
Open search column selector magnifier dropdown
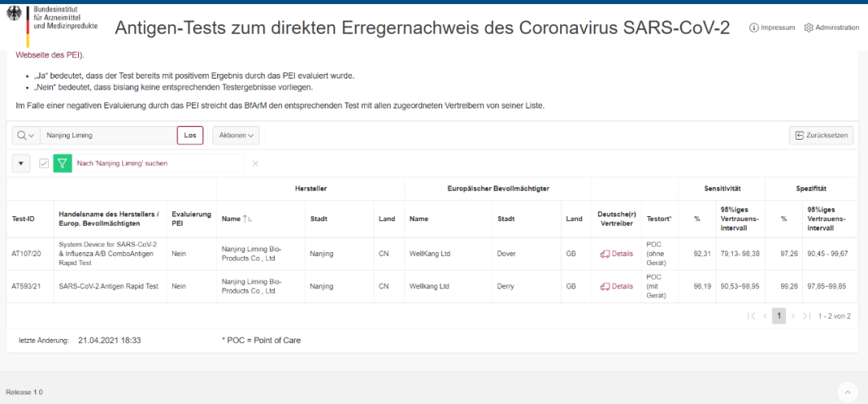tap(26, 136)
